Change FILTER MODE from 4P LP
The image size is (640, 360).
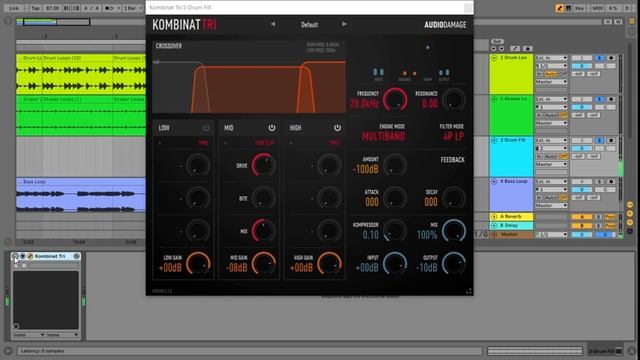click(x=453, y=136)
